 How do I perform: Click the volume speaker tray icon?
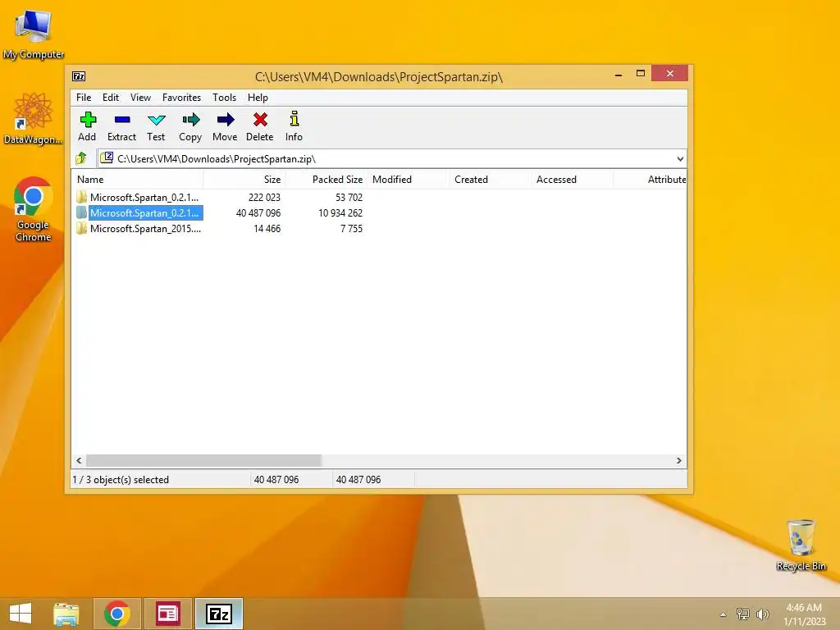(x=762, y=614)
